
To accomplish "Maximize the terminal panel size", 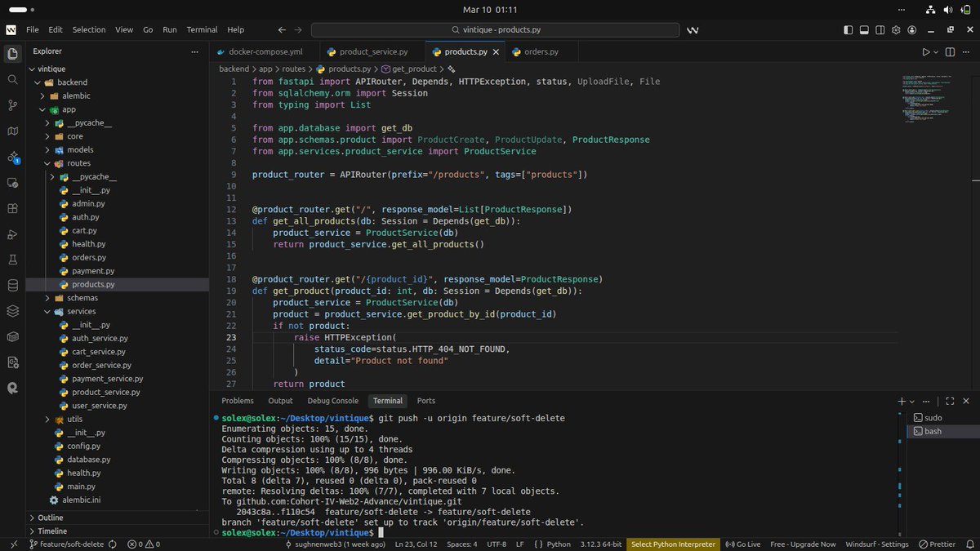I will click(x=950, y=401).
